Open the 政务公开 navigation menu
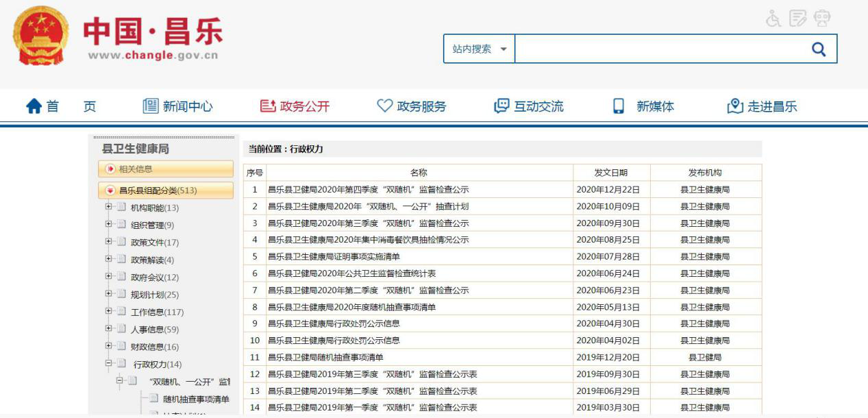This screenshot has width=868, height=418. (x=295, y=106)
